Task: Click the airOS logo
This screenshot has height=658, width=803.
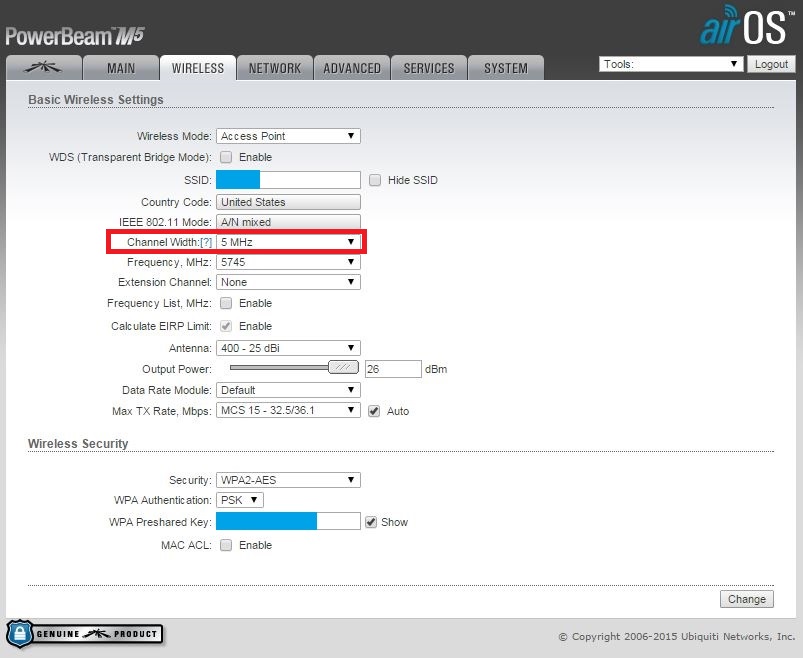Action: [747, 26]
